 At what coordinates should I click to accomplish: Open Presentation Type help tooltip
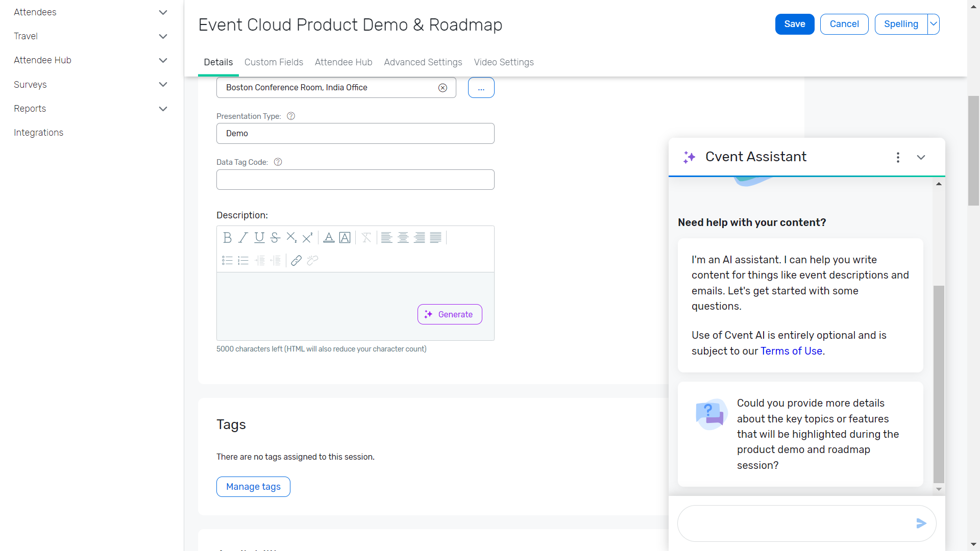[x=291, y=116]
